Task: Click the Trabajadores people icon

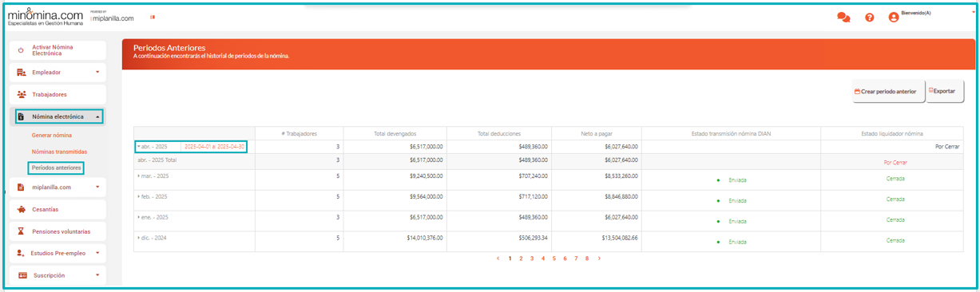Action: tap(22, 94)
